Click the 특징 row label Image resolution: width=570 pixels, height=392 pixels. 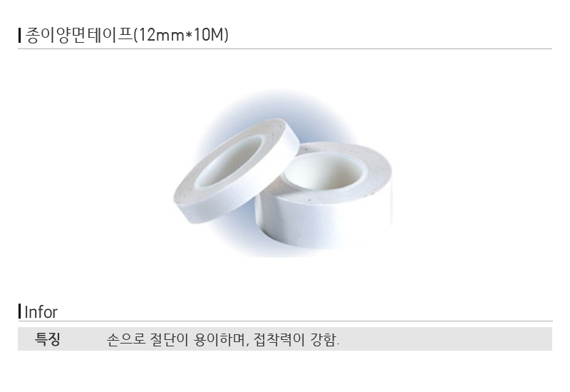tap(47, 339)
